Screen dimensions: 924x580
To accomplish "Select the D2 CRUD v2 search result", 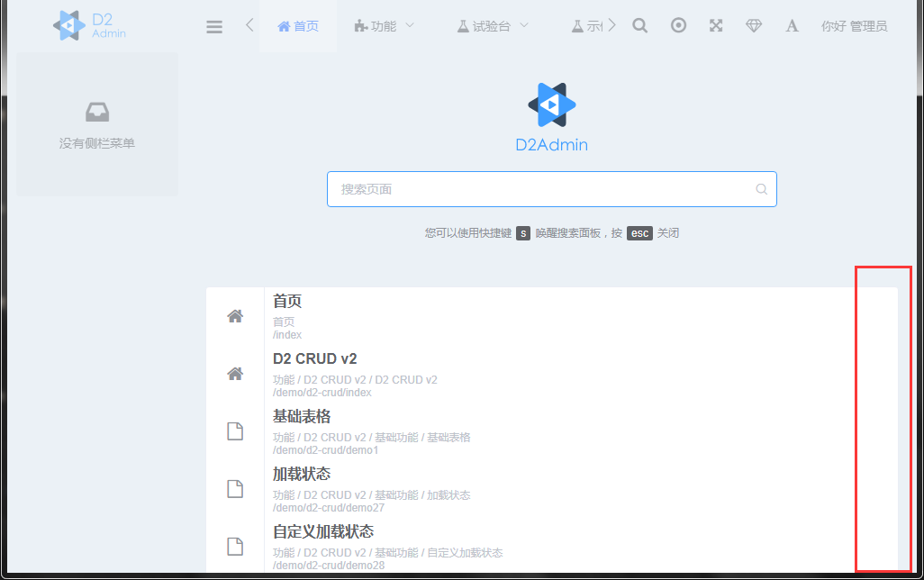I will 551,375.
